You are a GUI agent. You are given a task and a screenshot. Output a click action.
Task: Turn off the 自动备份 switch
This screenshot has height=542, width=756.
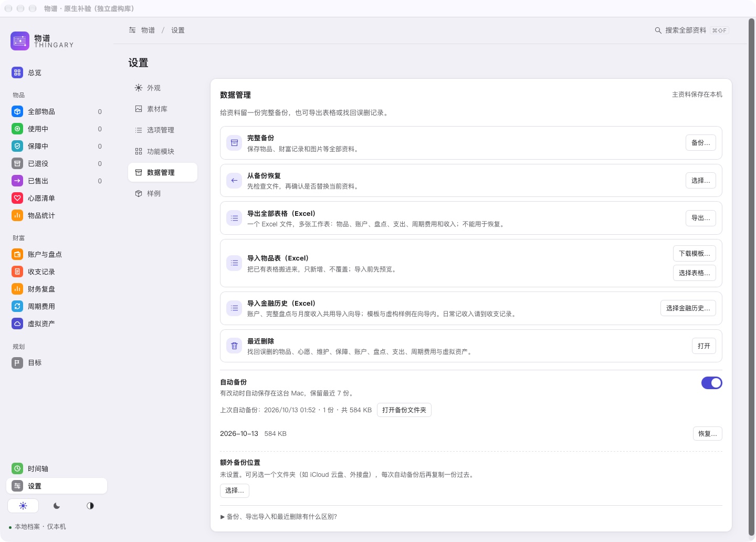coord(712,383)
